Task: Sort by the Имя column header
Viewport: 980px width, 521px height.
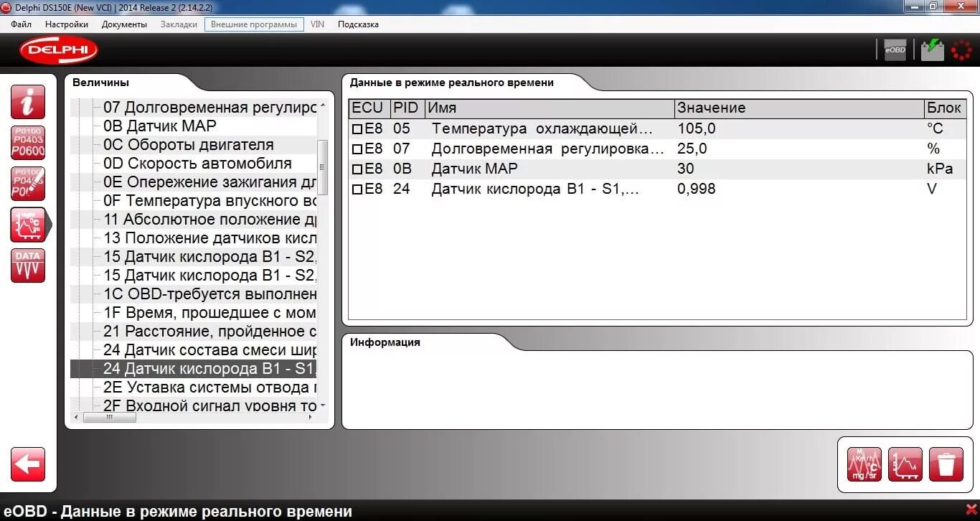Action: [550, 108]
